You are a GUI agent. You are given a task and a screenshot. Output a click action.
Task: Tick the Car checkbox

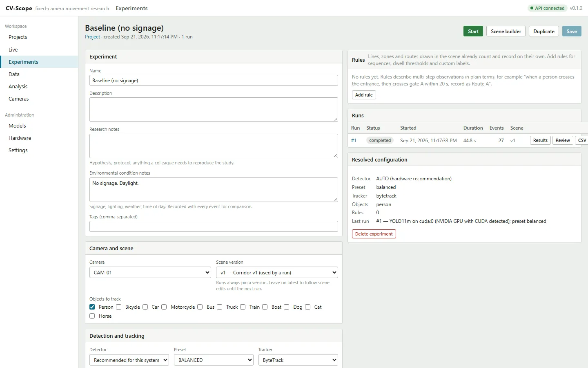pyautogui.click(x=145, y=307)
